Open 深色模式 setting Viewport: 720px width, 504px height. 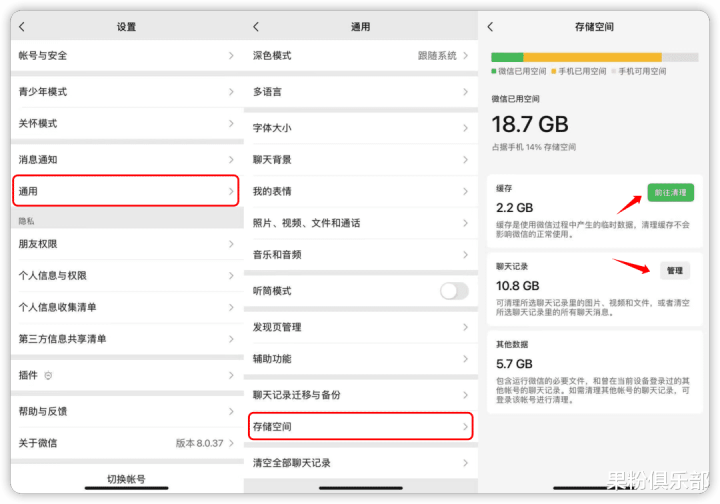(x=361, y=56)
